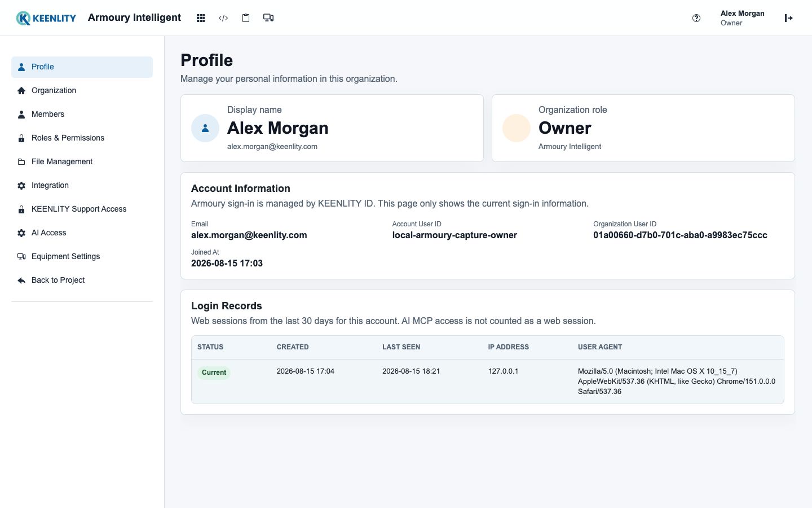812x508 pixels.
Task: Open the help question mark icon
Action: coord(696,18)
